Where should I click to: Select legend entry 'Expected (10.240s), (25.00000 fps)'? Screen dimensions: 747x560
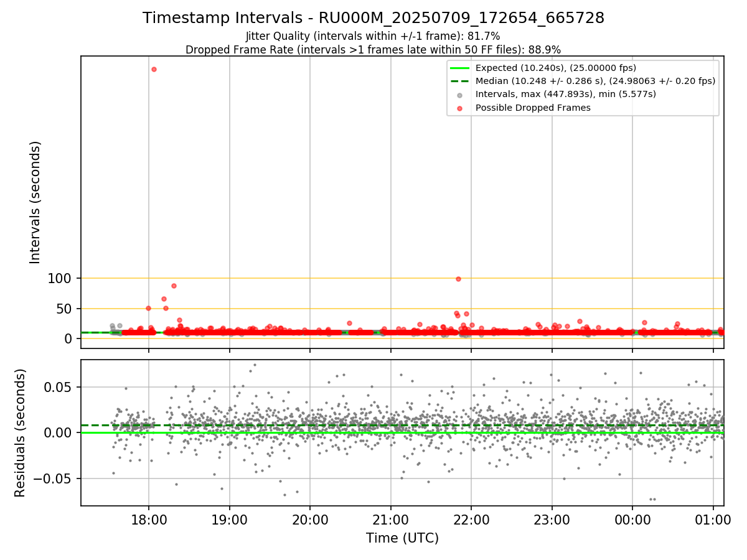click(556, 68)
